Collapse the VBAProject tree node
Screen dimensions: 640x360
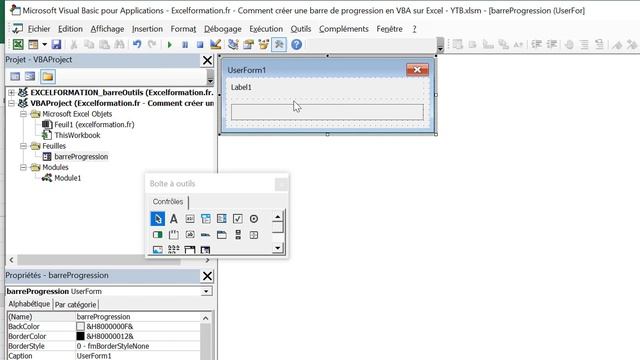11,103
